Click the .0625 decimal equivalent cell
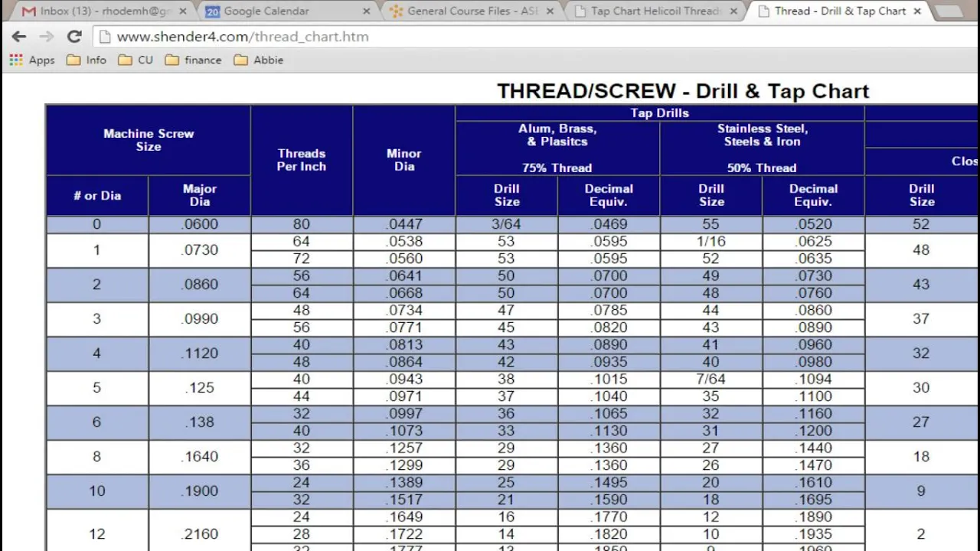 813,242
